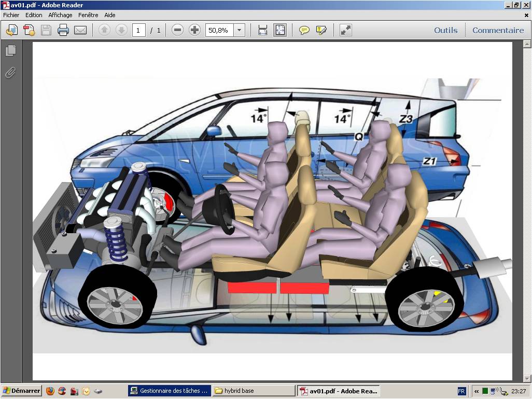532x399 pixels.
Task: Click the zoom out minus button
Action: click(x=178, y=30)
